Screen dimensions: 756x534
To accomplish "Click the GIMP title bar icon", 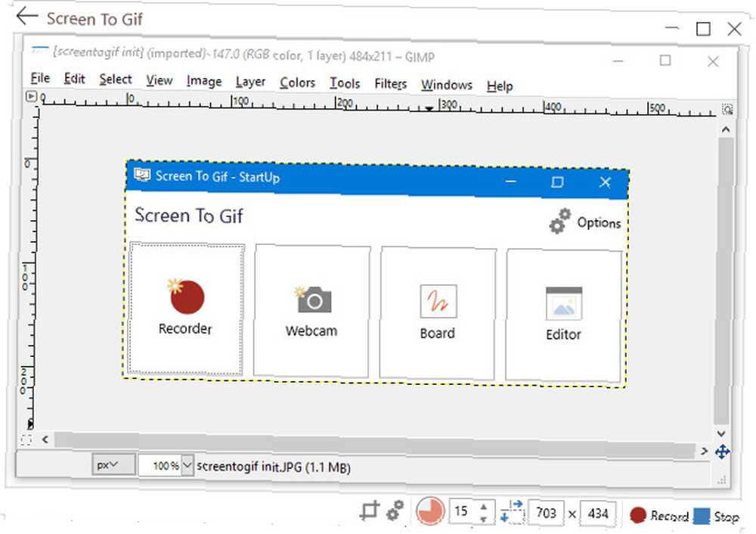I will click(x=40, y=48).
